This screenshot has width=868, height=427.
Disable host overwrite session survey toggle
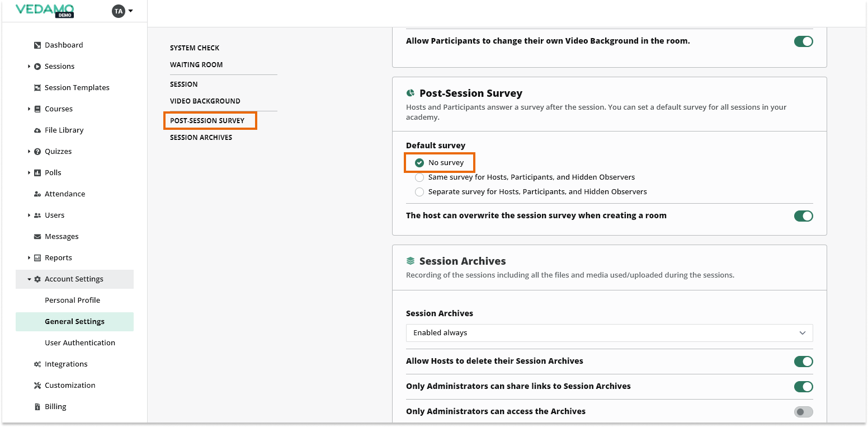803,216
